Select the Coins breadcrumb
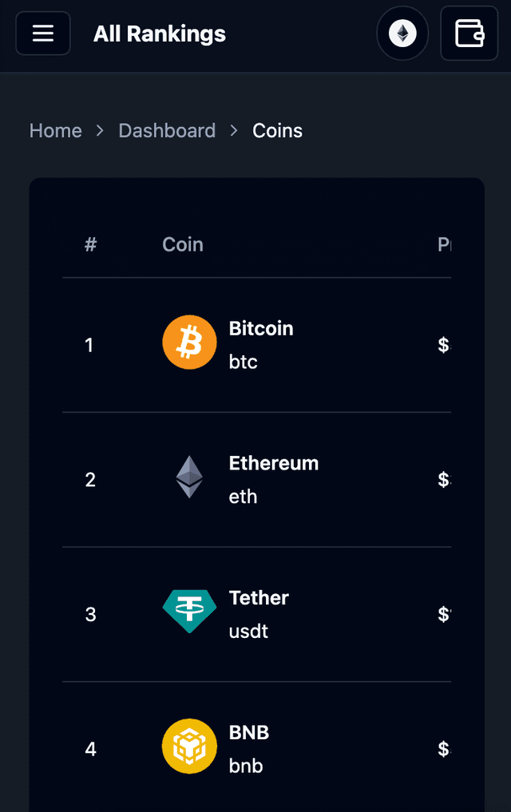 pyautogui.click(x=278, y=130)
